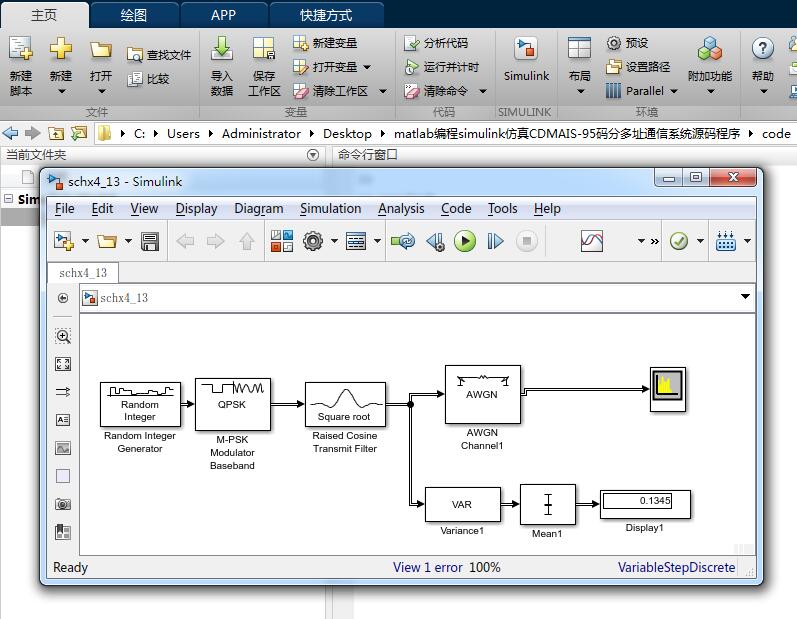The height and width of the screenshot is (619, 797).
Task: Click New Variable (新建变量)
Action: click(x=325, y=43)
